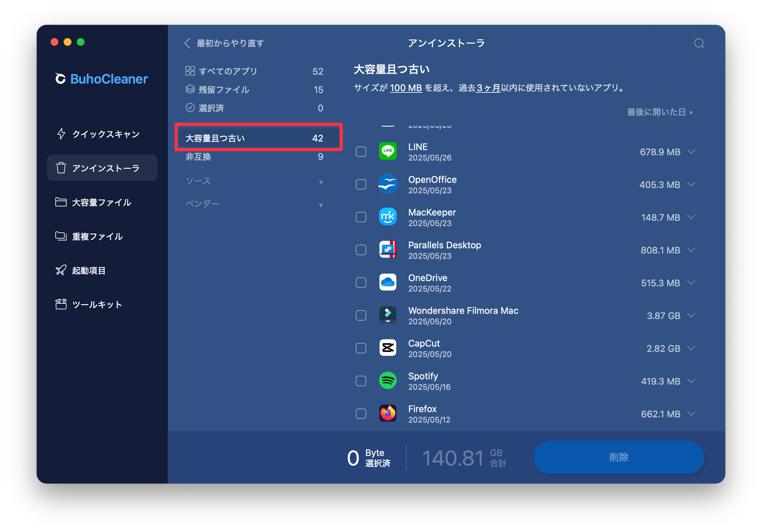This screenshot has width=762, height=532.
Task: Click the CapCut app icon
Action: (388, 348)
